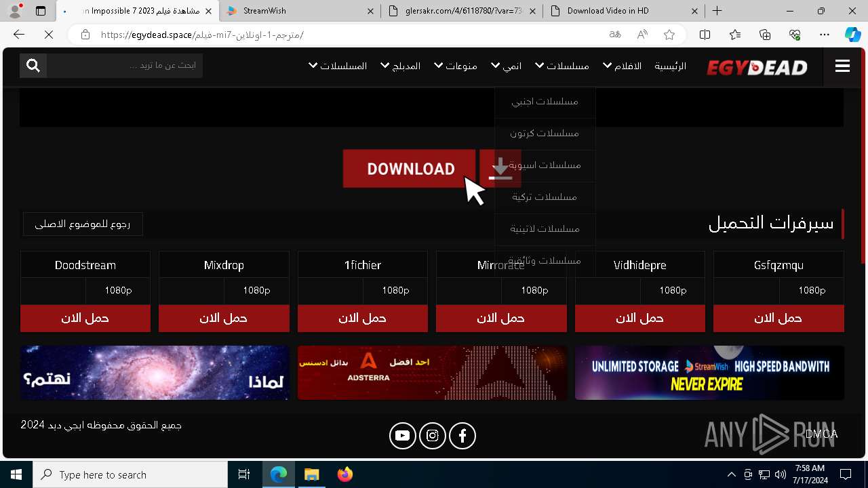Screen dimensions: 868x488
Task: Click the browser back arrow
Action: [x=19, y=35]
